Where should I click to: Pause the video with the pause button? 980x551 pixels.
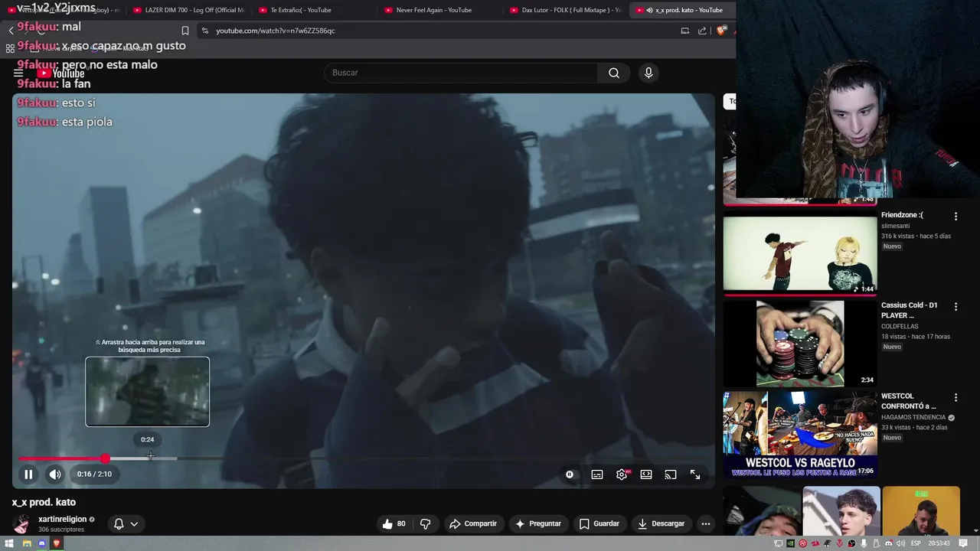tap(28, 474)
